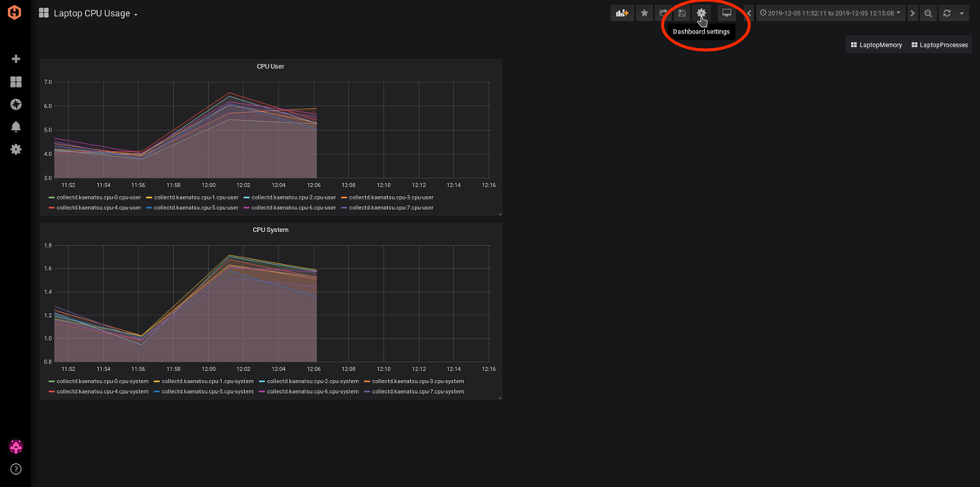This screenshot has height=487, width=980.
Task: Click the cycle view mode monitor icon
Action: pyautogui.click(x=726, y=13)
